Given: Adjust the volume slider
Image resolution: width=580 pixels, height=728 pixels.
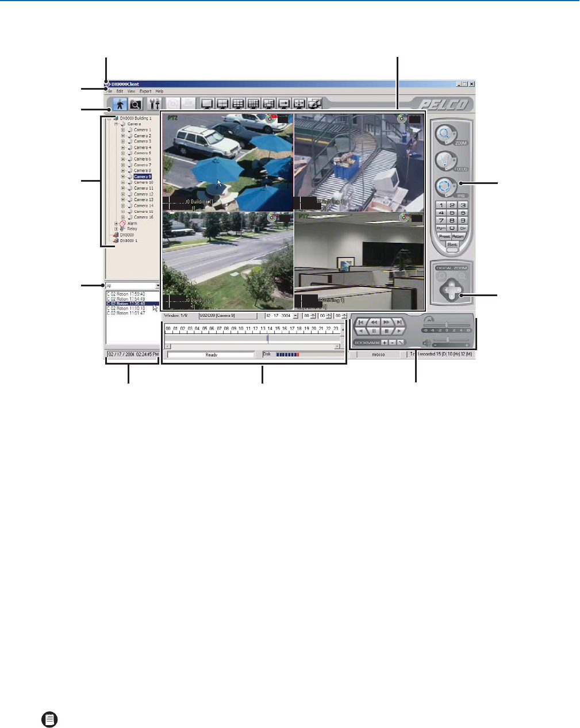Looking at the screenshot, I should (447, 340).
